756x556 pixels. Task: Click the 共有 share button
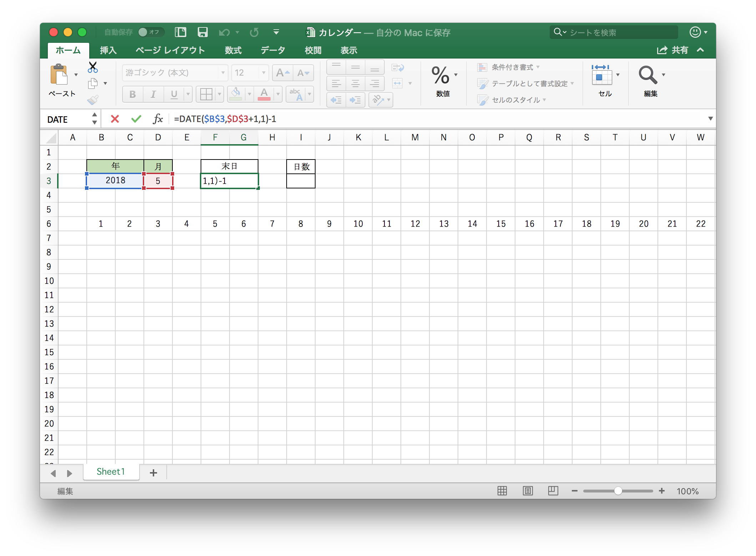click(673, 50)
